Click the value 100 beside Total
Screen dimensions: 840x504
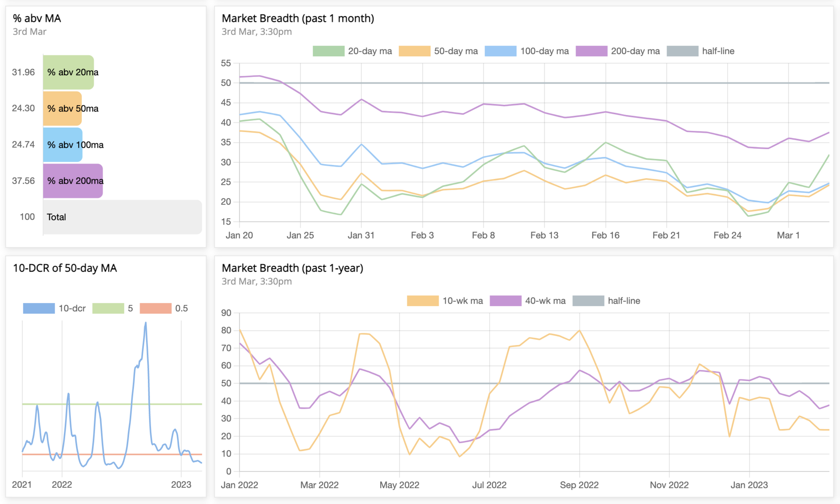coord(27,217)
